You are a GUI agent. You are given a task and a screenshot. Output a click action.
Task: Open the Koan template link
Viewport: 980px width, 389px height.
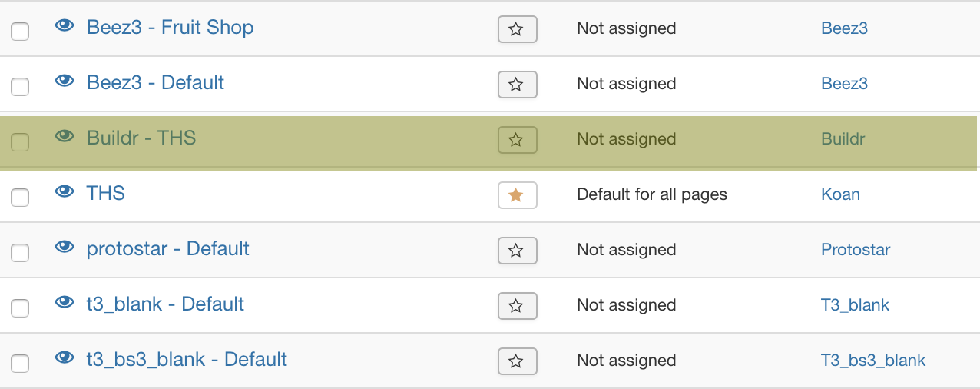[840, 194]
